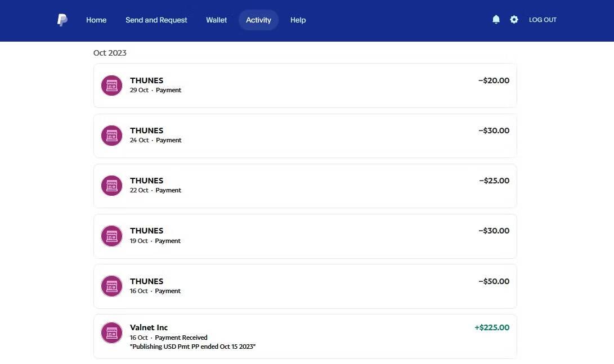Expand the 19 Oct THUNES transaction row
Screen dimensions: 614x364
pyautogui.click(x=305, y=236)
